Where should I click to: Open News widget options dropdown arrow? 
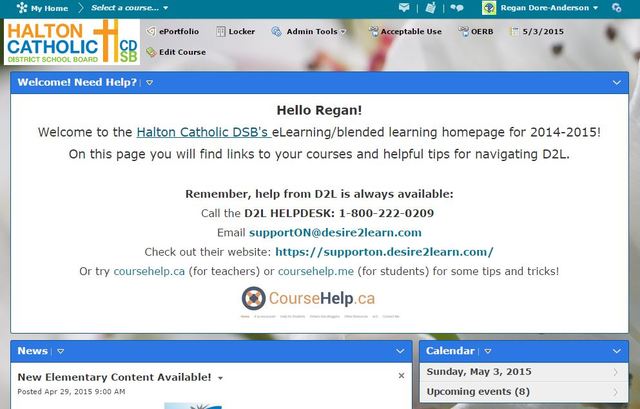click(x=60, y=351)
